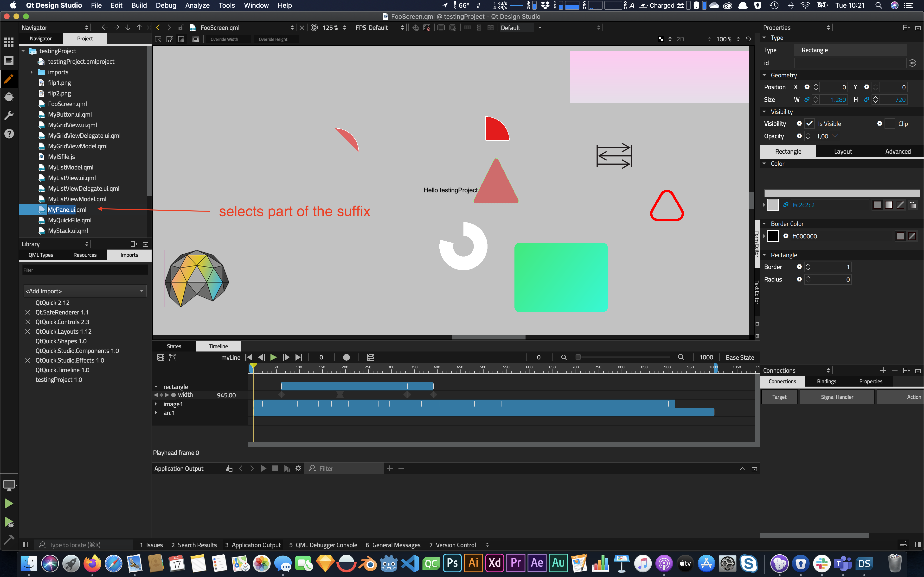The height and width of the screenshot is (577, 924).
Task: Click the Help mode question mark icon
Action: pyautogui.click(x=9, y=134)
